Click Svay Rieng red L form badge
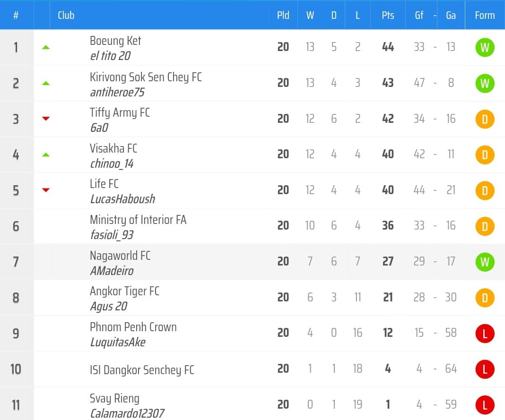The height and width of the screenshot is (420, 505). (485, 405)
